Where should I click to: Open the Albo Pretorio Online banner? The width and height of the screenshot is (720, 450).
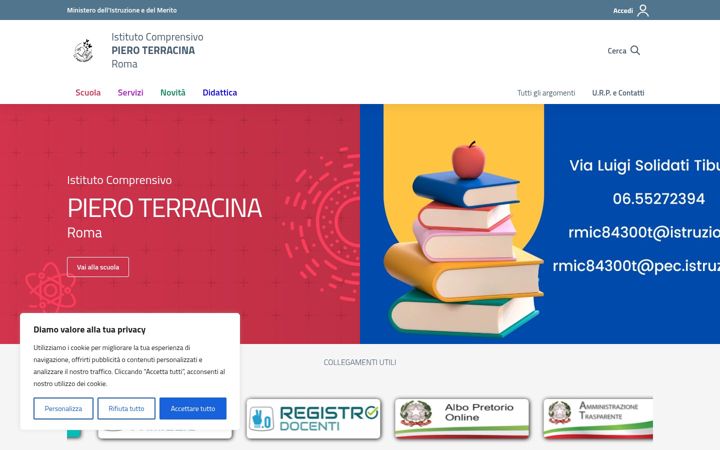click(462, 417)
